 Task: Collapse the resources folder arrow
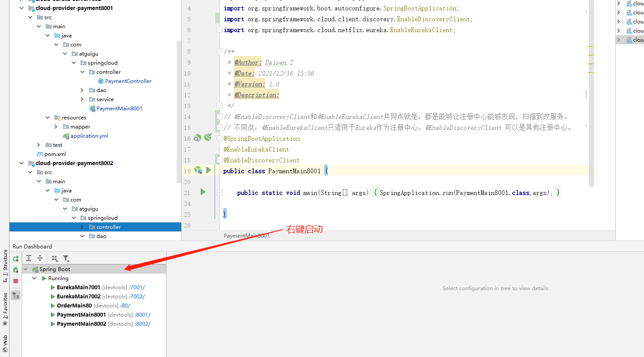pos(47,118)
